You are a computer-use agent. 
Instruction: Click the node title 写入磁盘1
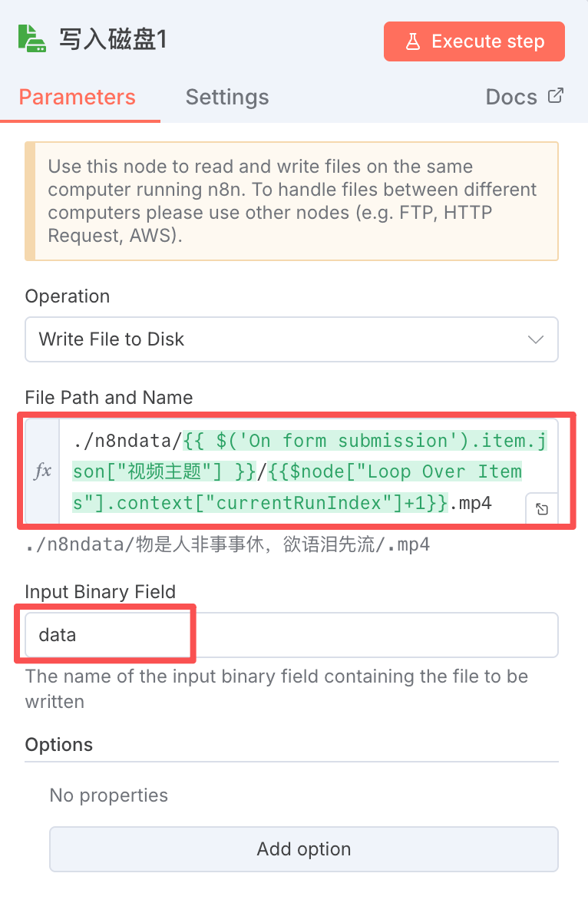pyautogui.click(x=112, y=40)
